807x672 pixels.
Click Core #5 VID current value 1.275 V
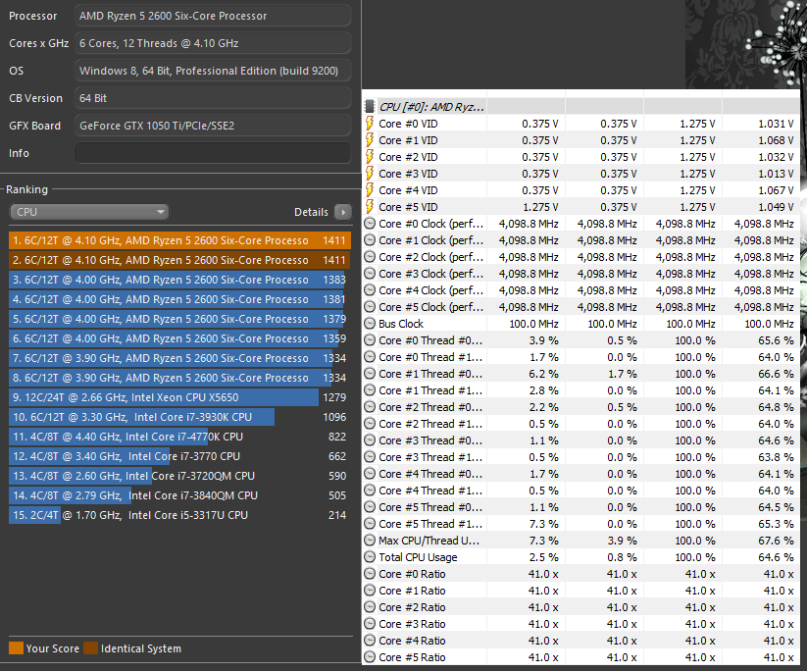tap(540, 207)
